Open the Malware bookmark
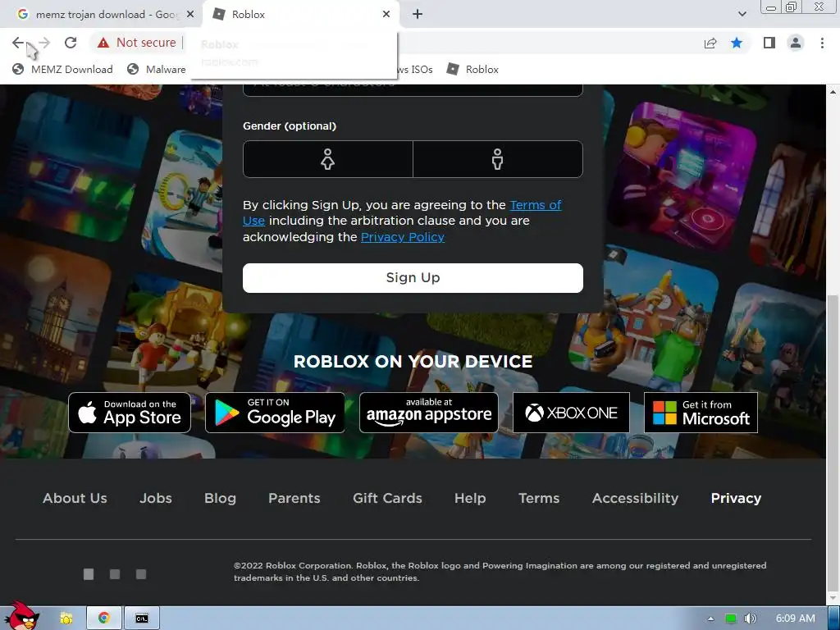 (157, 69)
